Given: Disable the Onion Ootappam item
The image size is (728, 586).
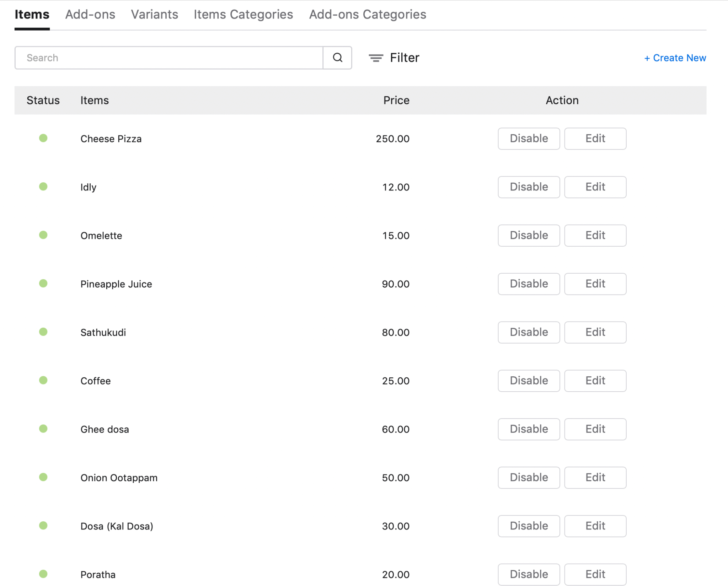Looking at the screenshot, I should tap(529, 478).
